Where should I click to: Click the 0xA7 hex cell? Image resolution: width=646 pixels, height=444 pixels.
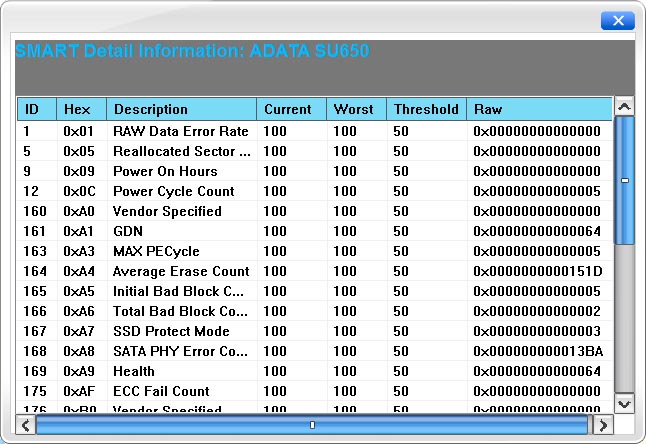click(79, 331)
